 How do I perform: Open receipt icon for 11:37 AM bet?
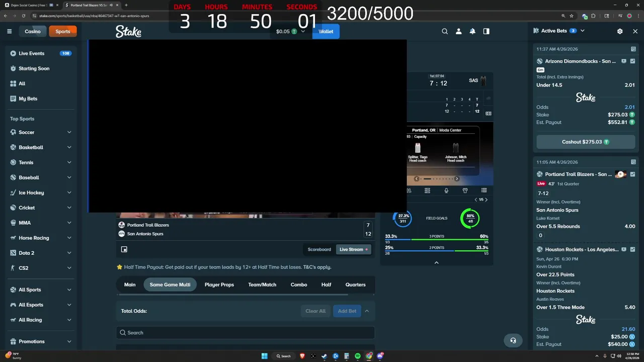point(633,49)
